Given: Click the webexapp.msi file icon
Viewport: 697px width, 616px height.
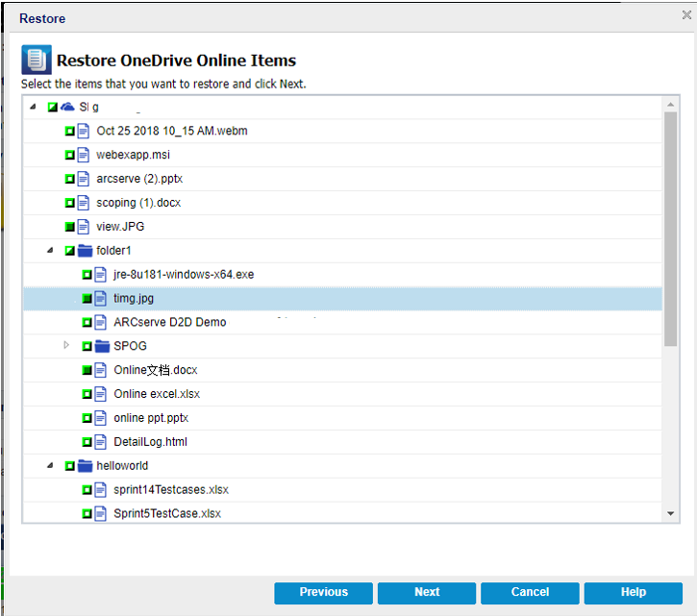Looking at the screenshot, I should click(84, 155).
